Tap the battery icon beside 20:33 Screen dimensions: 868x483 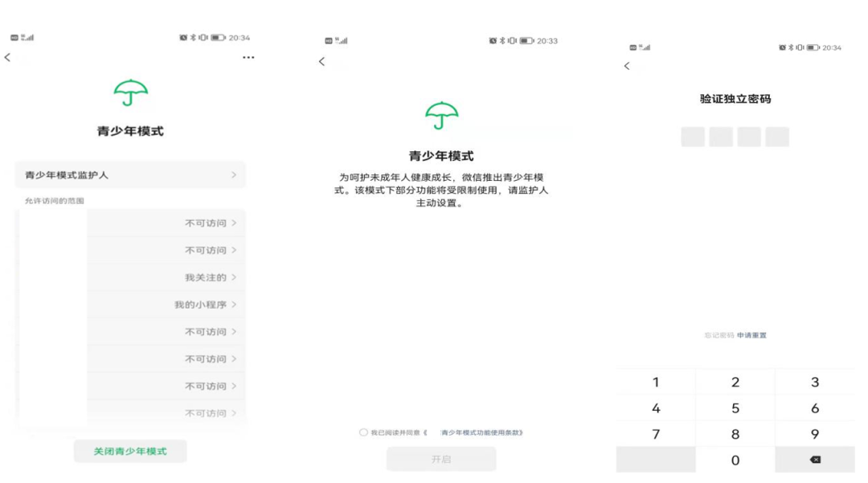click(526, 41)
